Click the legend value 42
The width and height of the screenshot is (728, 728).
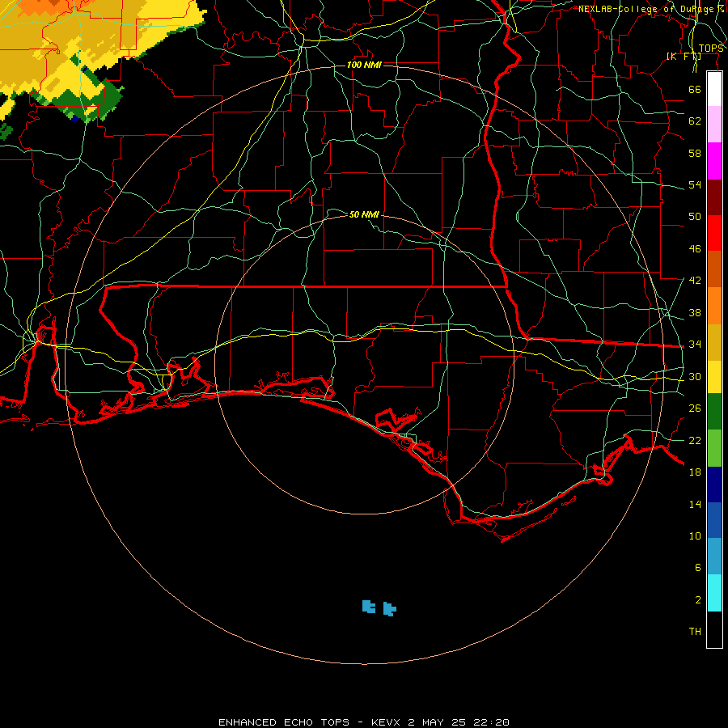coord(695,281)
